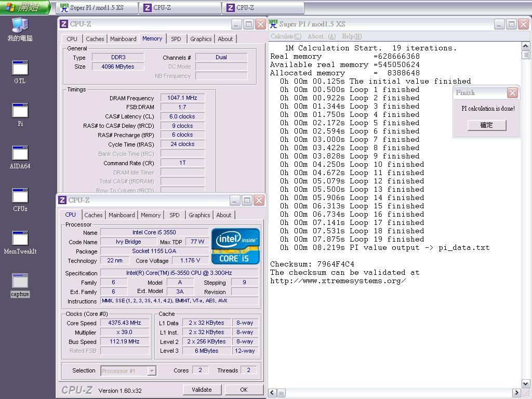The height and width of the screenshot is (399, 532).
Task: Click the CAS# Latency value 6.0 clocks
Action: point(182,116)
